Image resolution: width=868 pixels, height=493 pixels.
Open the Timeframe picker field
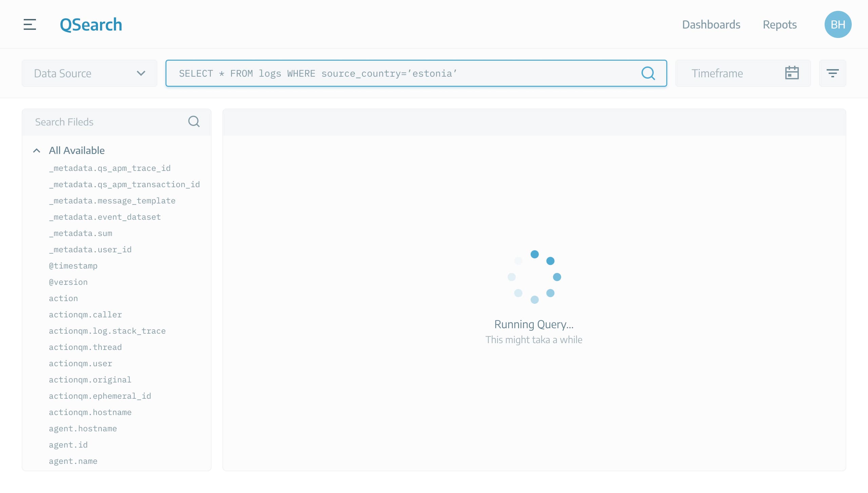[743, 73]
